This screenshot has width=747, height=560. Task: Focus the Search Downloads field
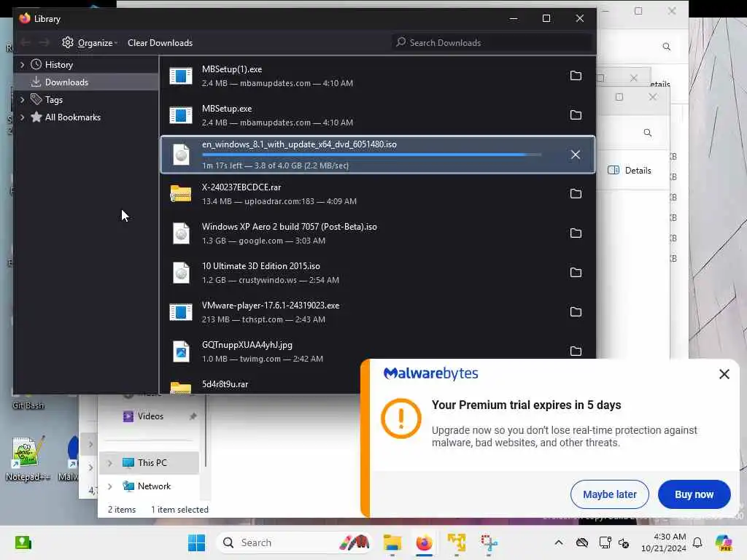492,43
